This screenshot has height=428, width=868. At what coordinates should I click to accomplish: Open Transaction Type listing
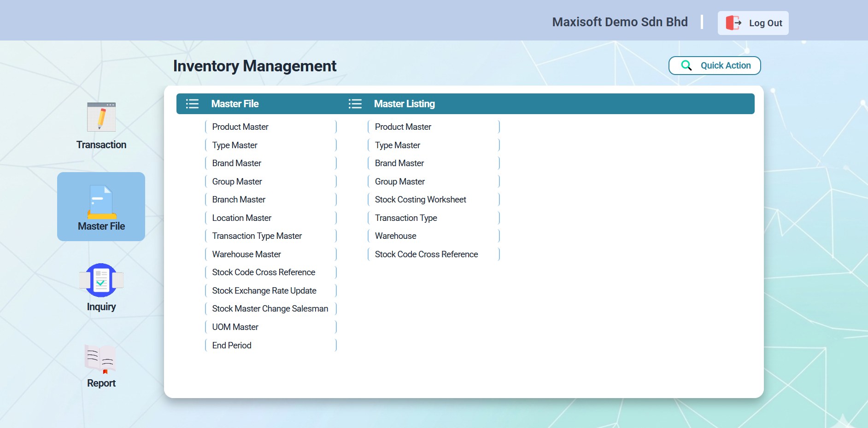pyautogui.click(x=434, y=218)
